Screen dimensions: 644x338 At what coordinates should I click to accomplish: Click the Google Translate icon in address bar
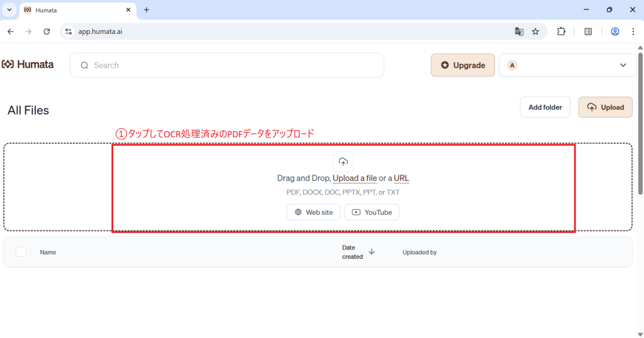click(x=519, y=31)
